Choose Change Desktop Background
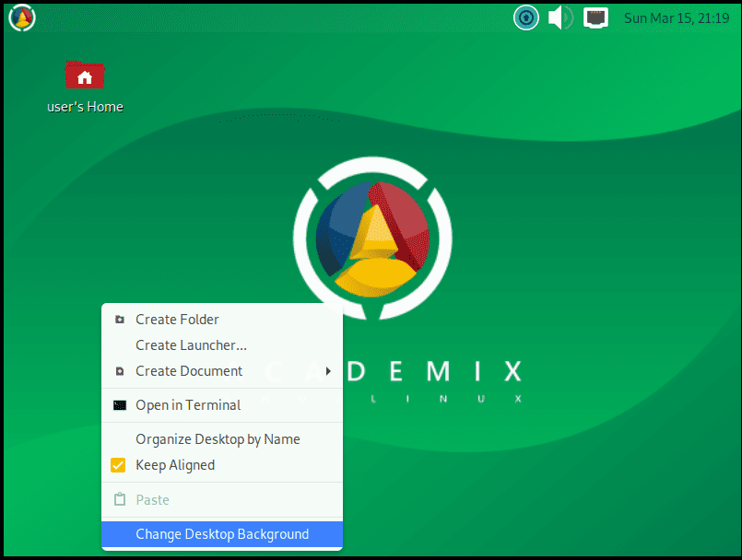742x560 pixels. (x=222, y=534)
